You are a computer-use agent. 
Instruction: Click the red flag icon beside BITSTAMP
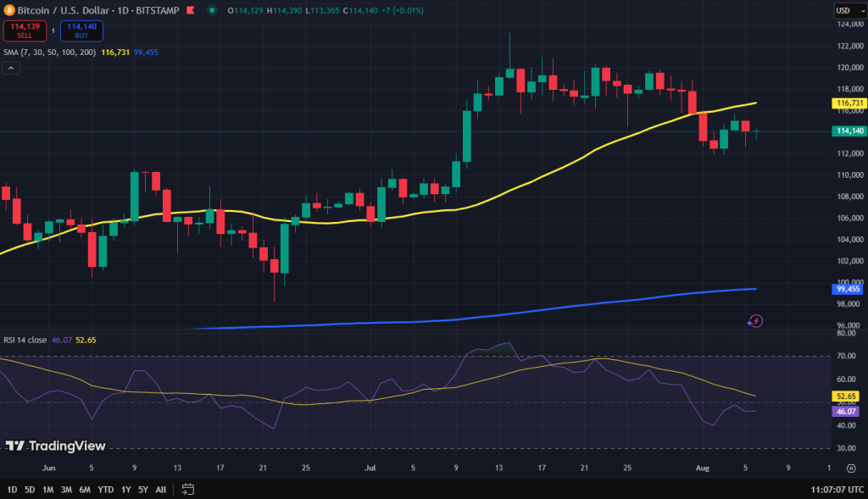tap(191, 10)
